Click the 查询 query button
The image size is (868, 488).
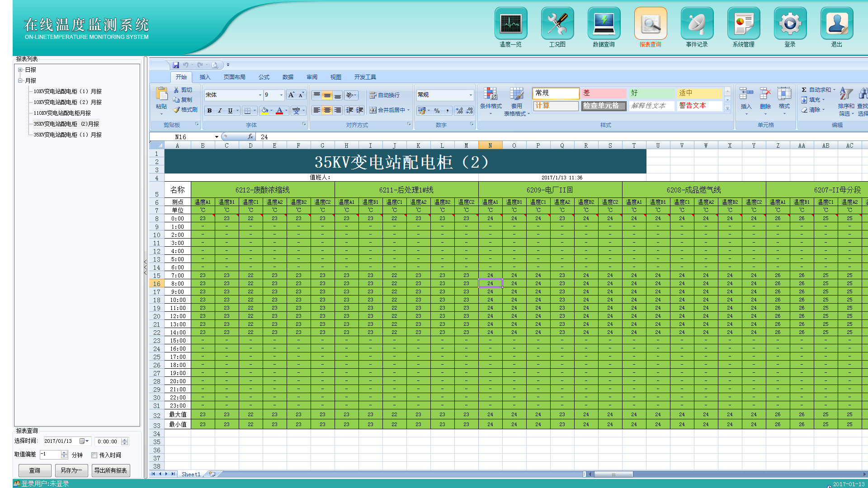[x=34, y=470]
